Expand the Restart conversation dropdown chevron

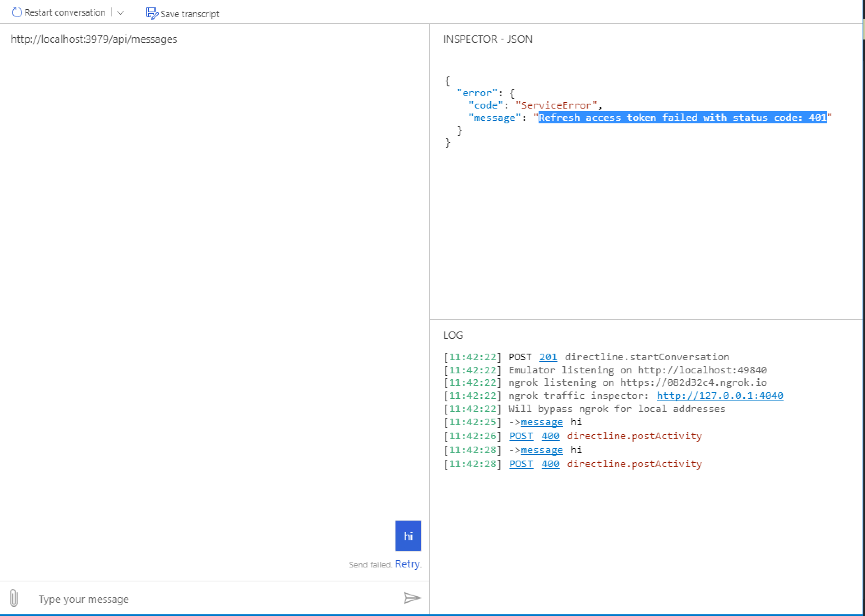pos(120,13)
